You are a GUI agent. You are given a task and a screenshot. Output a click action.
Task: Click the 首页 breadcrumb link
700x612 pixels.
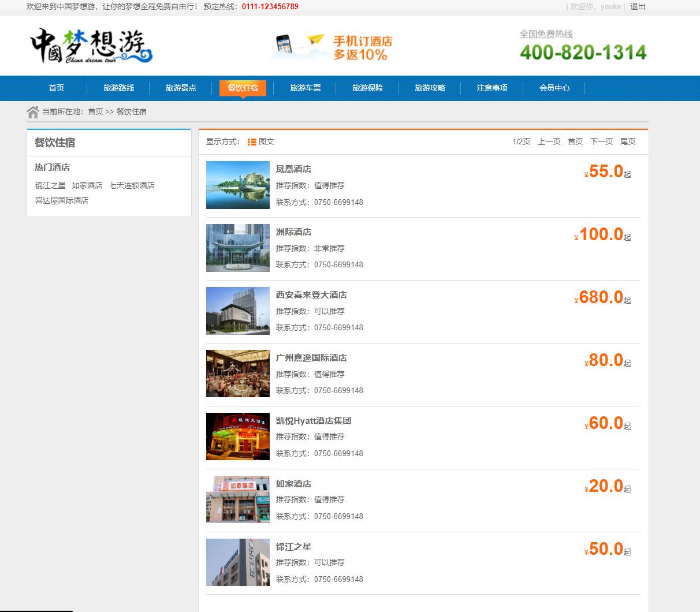[95, 111]
